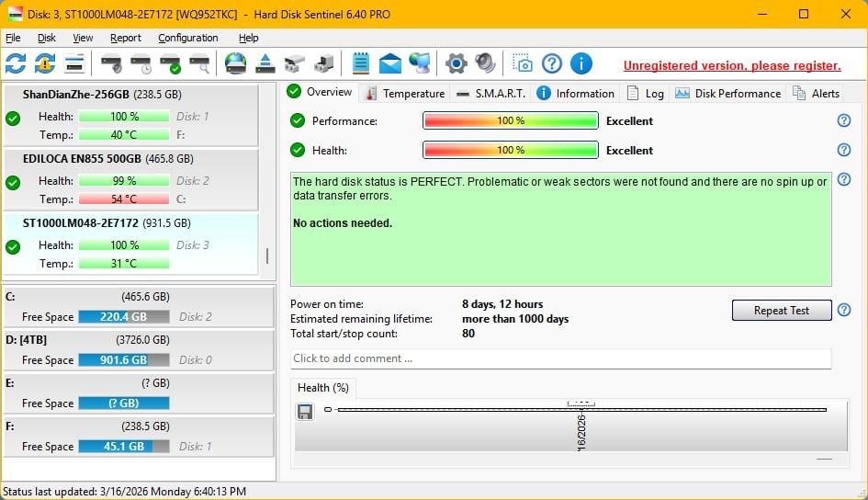Click the blue envelope email icon
The width and height of the screenshot is (868, 500).
389,63
